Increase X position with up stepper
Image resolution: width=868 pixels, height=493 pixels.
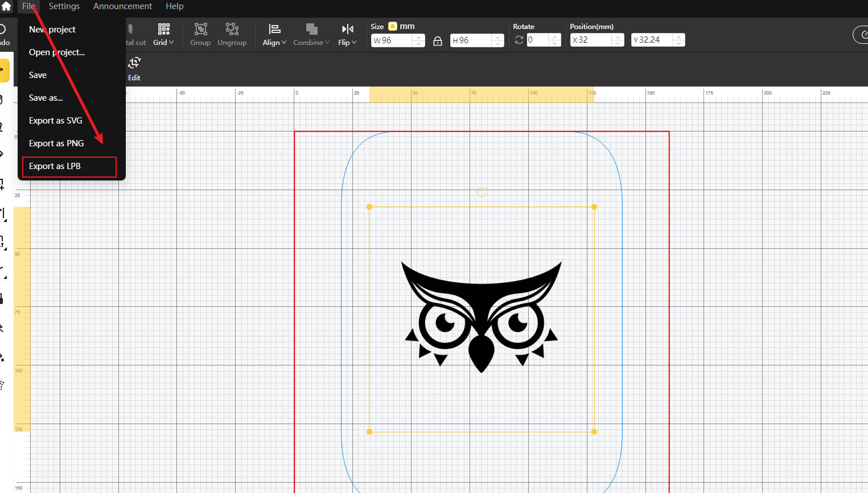pos(618,37)
